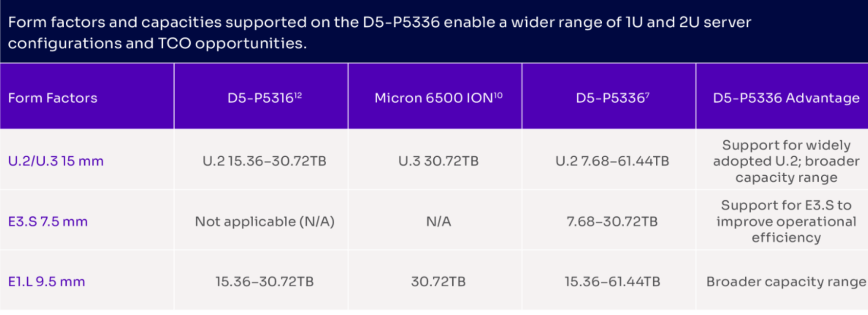Click the 'Support for E3.S' advantage cell
This screenshot has height=315, width=868.
point(786,222)
